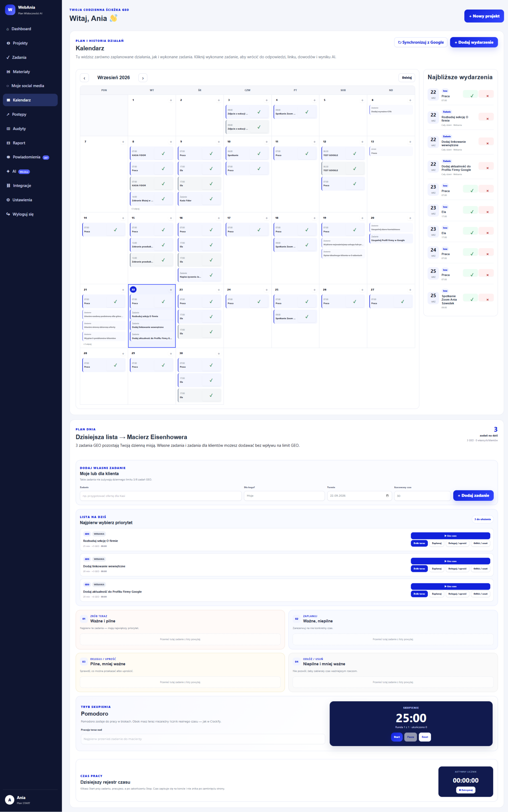The width and height of the screenshot is (508, 812).
Task: Click Zatrzymaj on the active timer
Action: coord(465,790)
